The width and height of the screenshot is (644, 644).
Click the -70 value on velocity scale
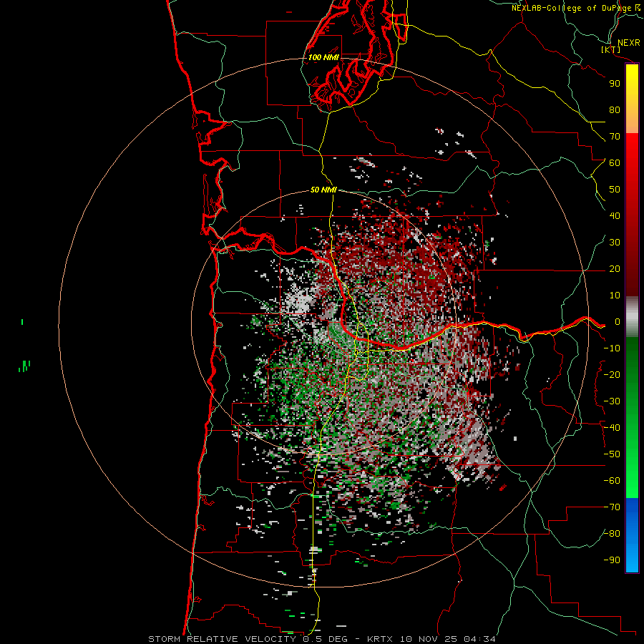pyautogui.click(x=612, y=507)
